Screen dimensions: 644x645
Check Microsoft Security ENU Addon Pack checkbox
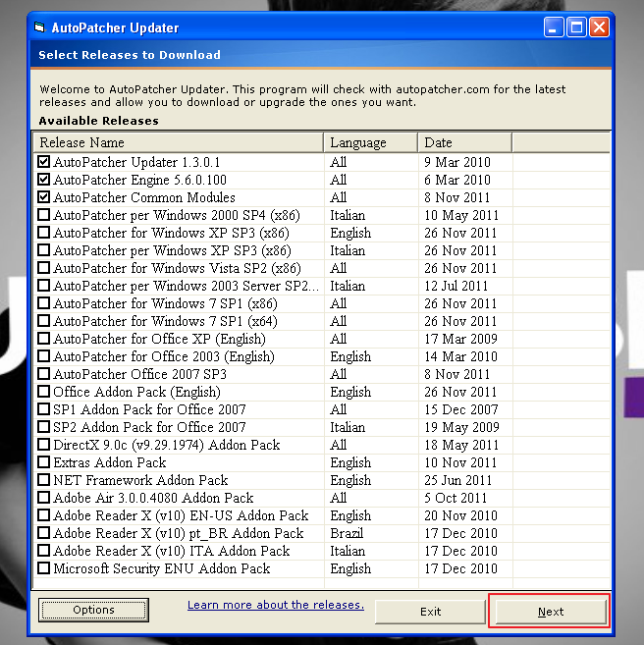coord(43,568)
